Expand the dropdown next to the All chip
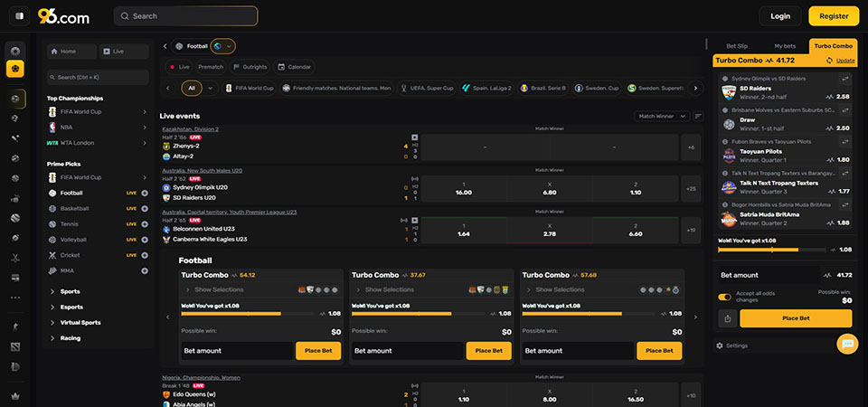The width and height of the screenshot is (868, 407). pyautogui.click(x=211, y=88)
